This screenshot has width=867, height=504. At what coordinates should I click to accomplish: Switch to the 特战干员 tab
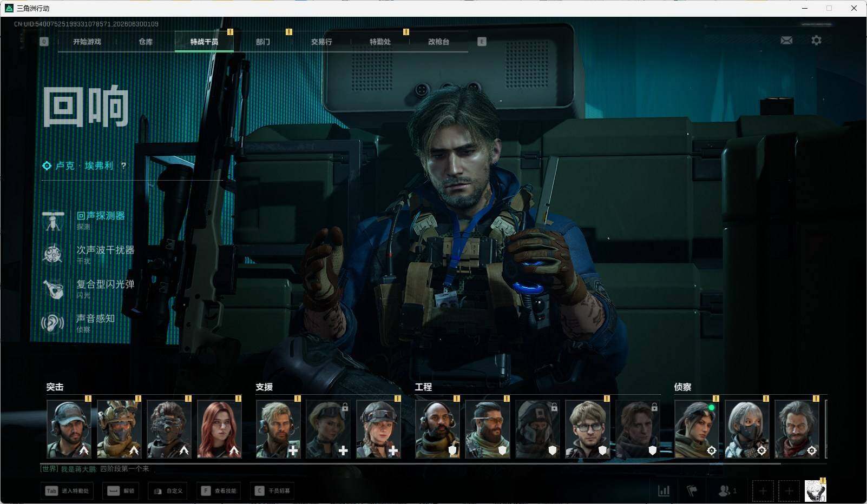pos(204,42)
